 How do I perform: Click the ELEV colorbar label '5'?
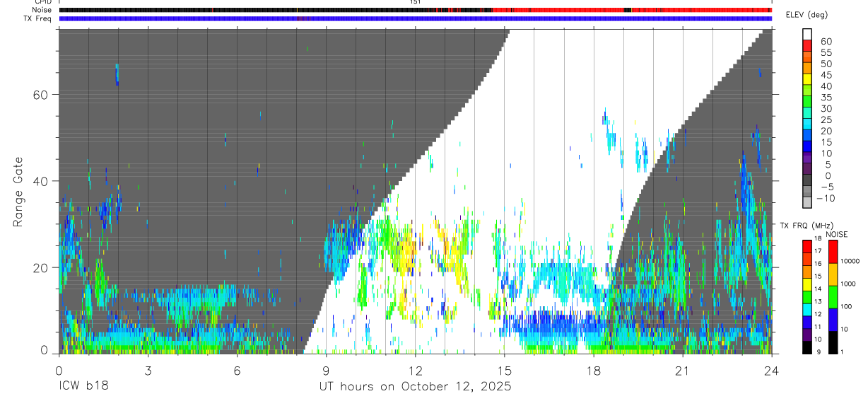tap(828, 165)
